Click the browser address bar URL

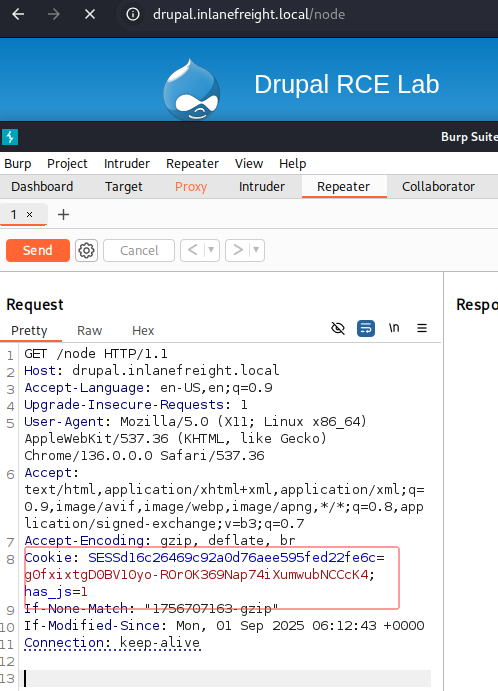249,14
